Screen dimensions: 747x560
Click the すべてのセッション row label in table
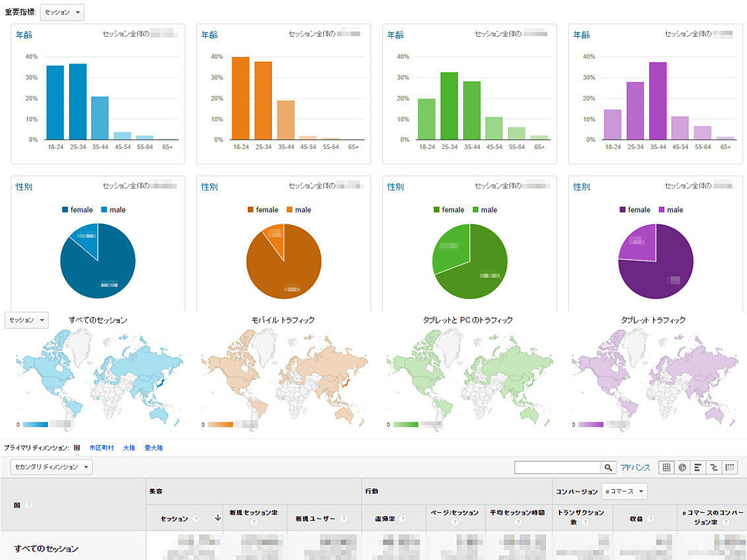[x=47, y=549]
